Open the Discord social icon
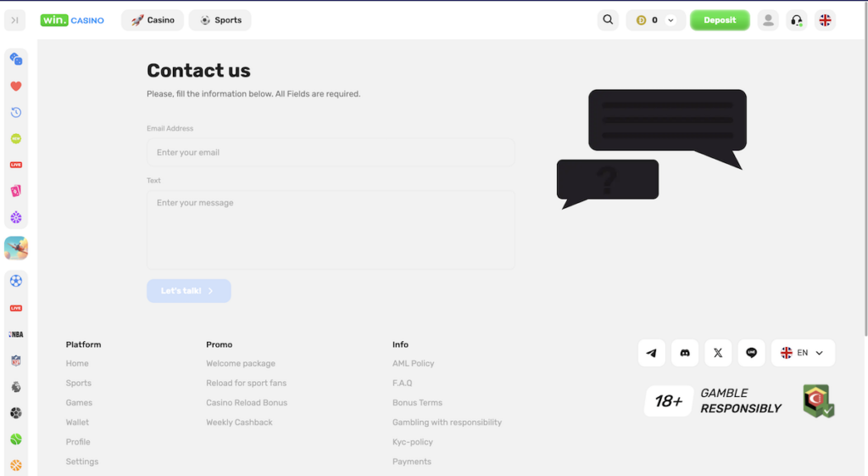 pyautogui.click(x=685, y=353)
